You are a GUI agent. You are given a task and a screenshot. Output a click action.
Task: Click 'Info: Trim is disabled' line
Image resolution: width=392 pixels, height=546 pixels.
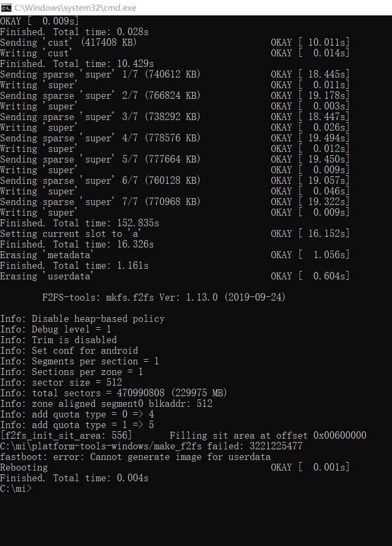(58, 340)
